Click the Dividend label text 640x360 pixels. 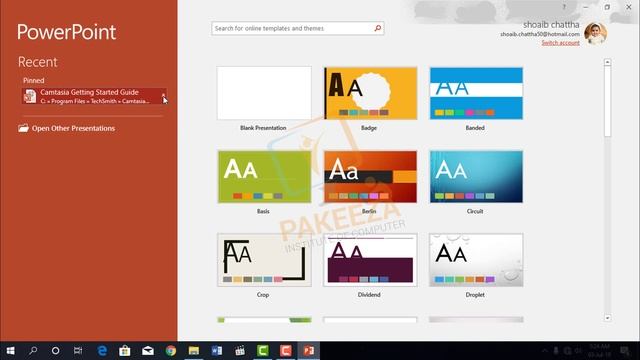pyautogui.click(x=369, y=295)
